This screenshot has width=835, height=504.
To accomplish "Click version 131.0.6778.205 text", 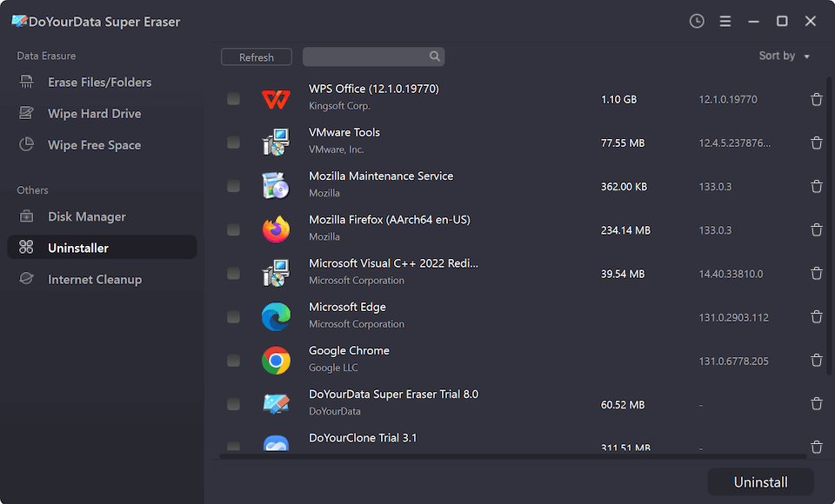I will click(x=734, y=361).
